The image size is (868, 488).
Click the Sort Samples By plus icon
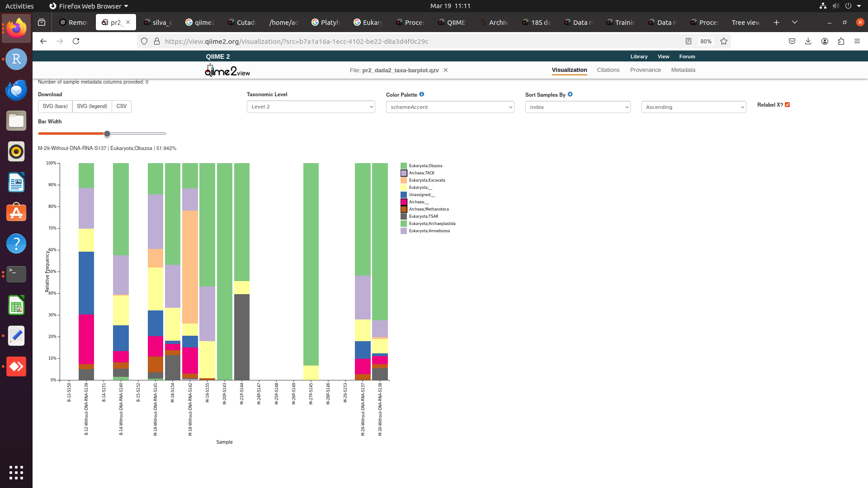[570, 94]
